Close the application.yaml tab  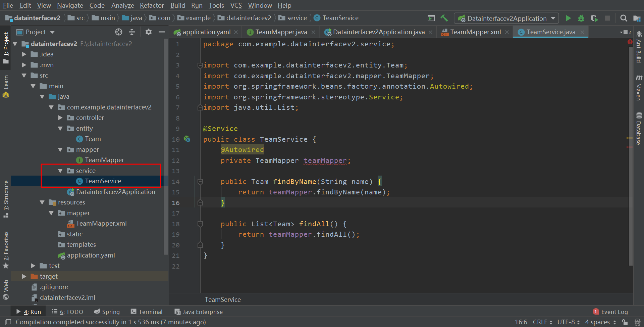point(236,32)
